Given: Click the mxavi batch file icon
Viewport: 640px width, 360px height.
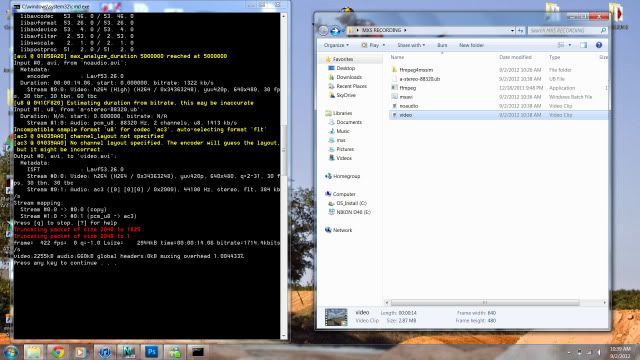Looking at the screenshot, I should pos(394,97).
